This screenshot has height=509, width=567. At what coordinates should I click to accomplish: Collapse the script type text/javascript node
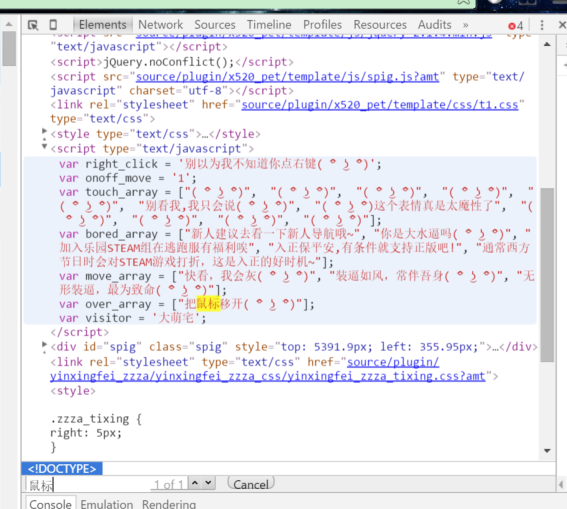point(44,146)
